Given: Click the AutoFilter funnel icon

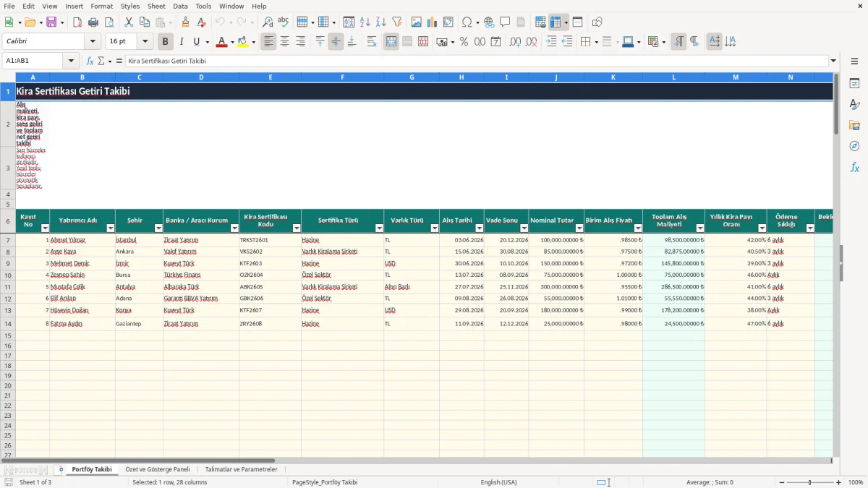Looking at the screenshot, I should pyautogui.click(x=397, y=22).
